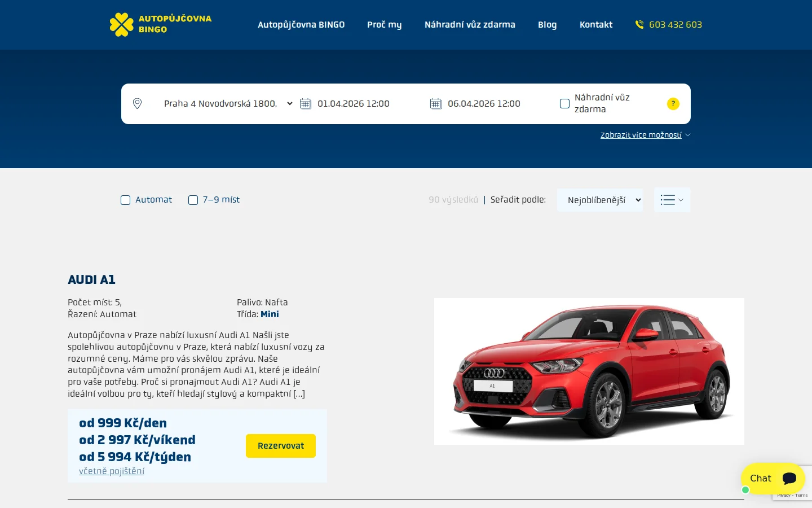Open Autopůjčovna BINGO menu item

point(301,24)
